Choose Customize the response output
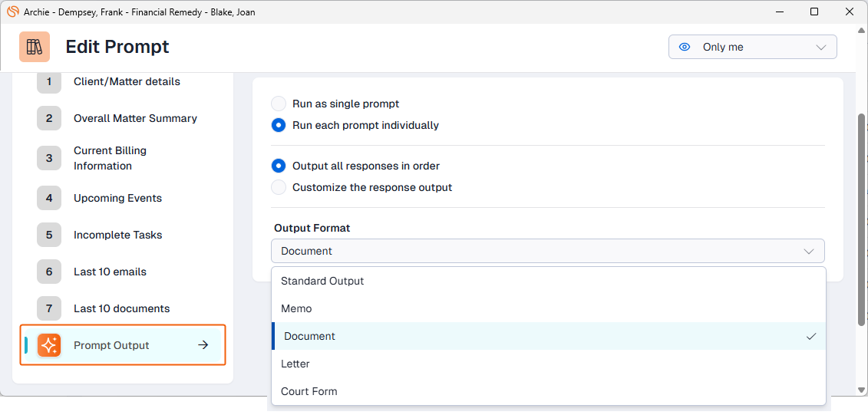Image resolution: width=868 pixels, height=415 pixels. (x=279, y=187)
